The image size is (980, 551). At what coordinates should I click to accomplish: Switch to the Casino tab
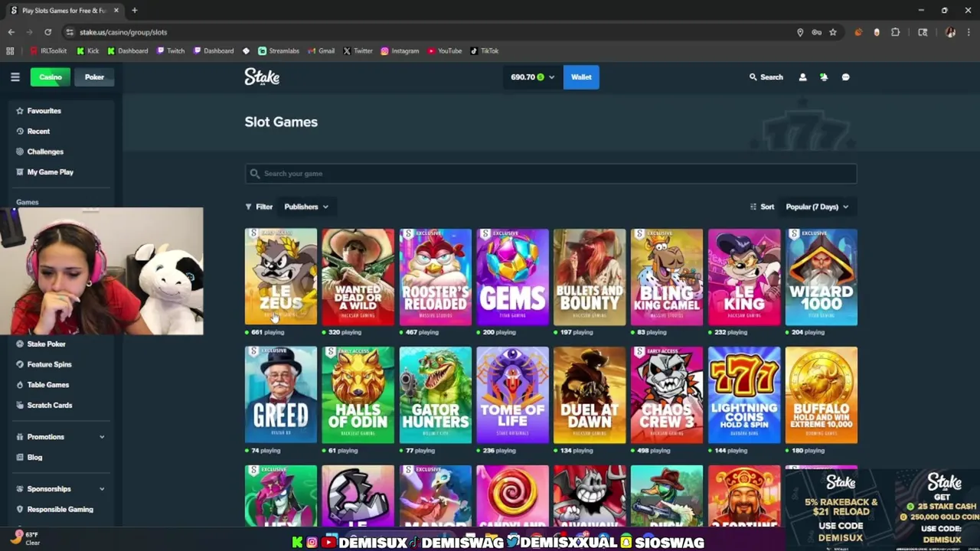[x=51, y=77]
